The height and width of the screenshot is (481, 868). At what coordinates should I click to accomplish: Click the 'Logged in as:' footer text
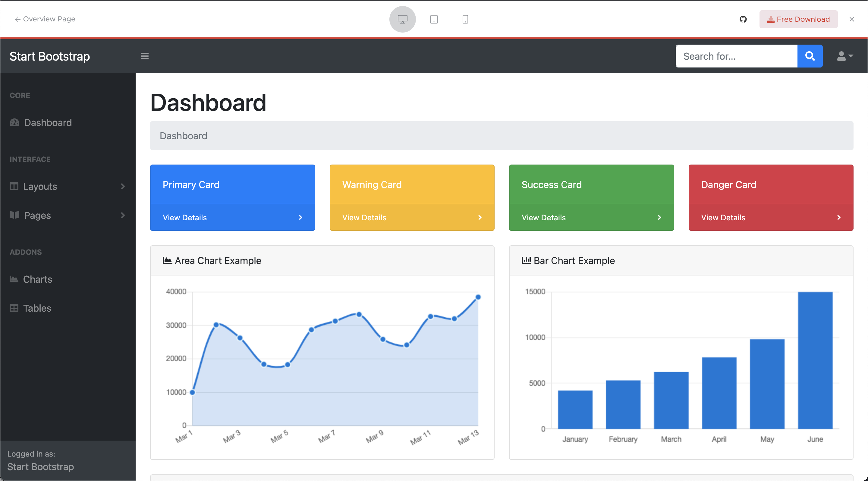31,454
